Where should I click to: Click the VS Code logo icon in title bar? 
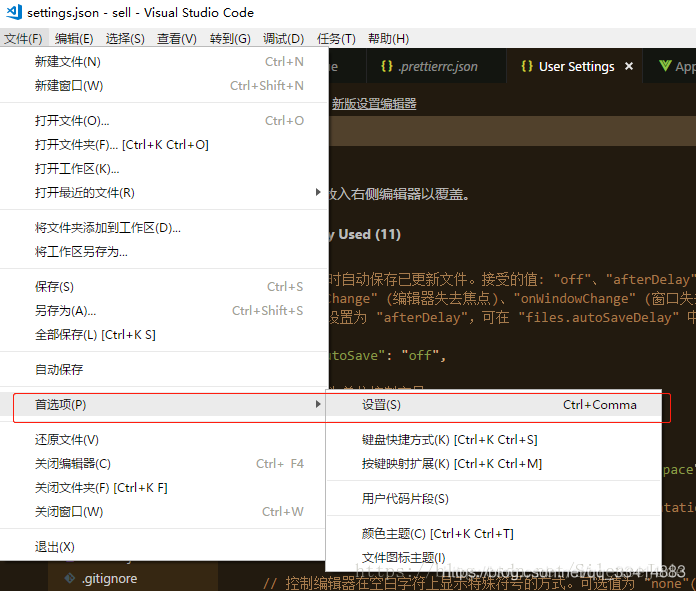[x=14, y=12]
